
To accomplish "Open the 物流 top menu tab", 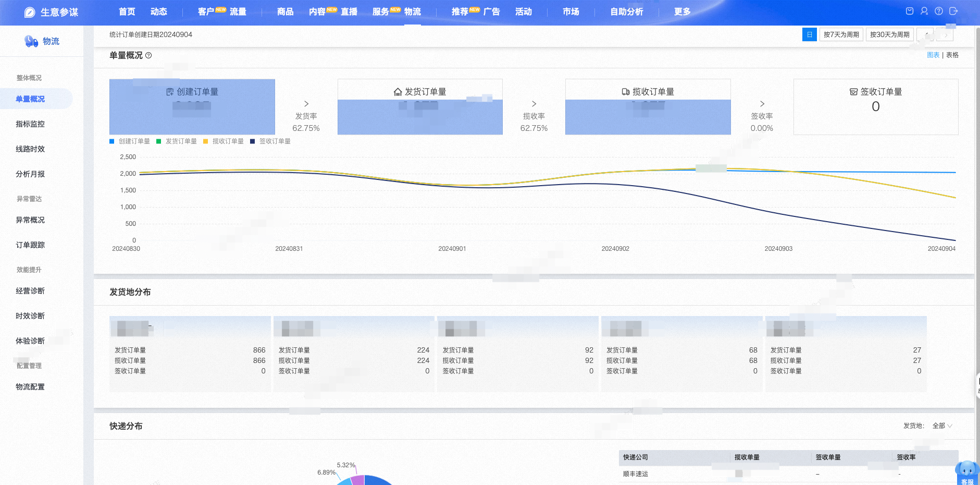I will pos(413,11).
